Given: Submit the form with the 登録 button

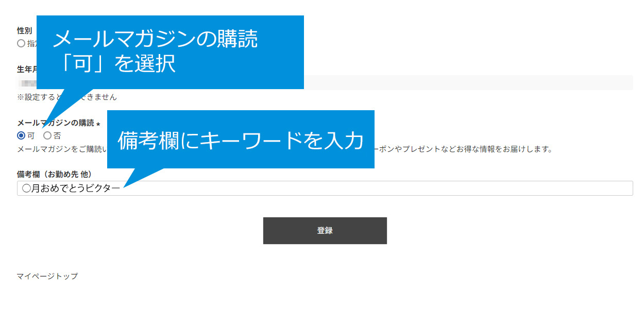Looking at the screenshot, I should [x=325, y=230].
